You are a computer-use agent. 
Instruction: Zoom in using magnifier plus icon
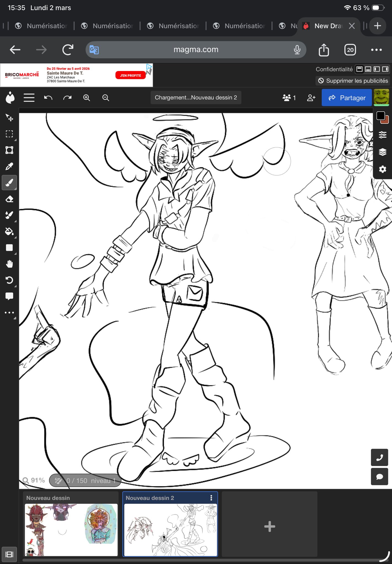click(86, 98)
